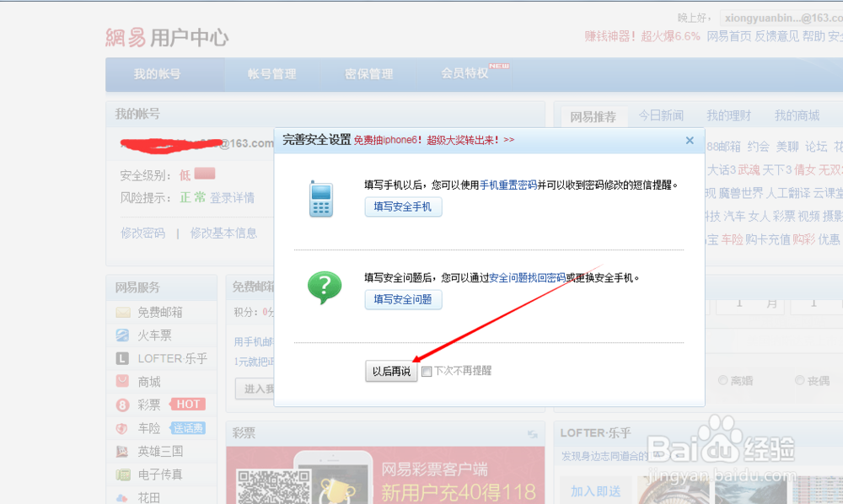Open the 登录详情 link
Screen dimensions: 843x504
point(232,198)
